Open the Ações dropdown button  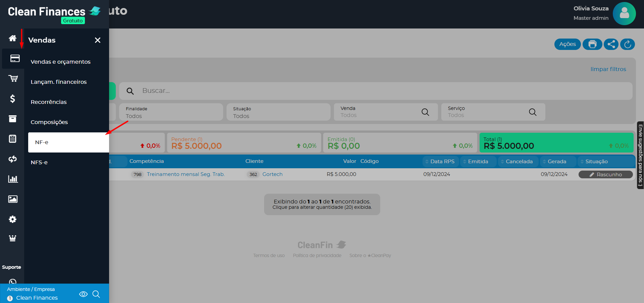(567, 44)
